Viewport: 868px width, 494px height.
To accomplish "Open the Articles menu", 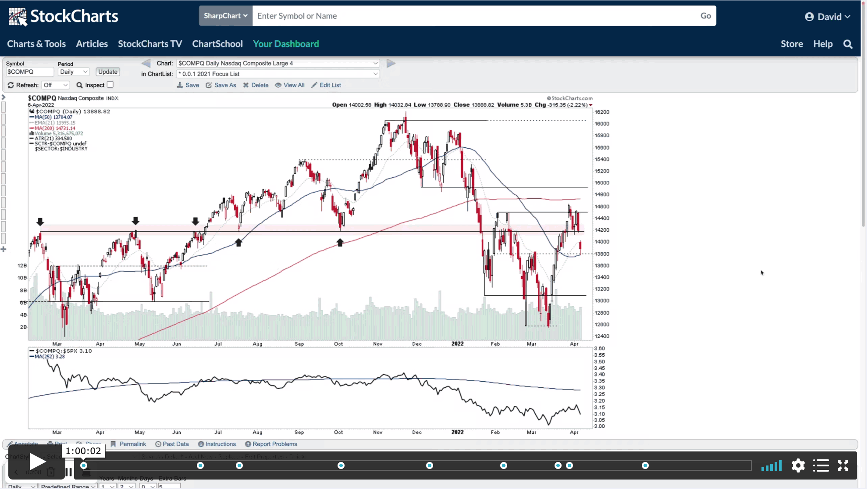I will [x=92, y=44].
